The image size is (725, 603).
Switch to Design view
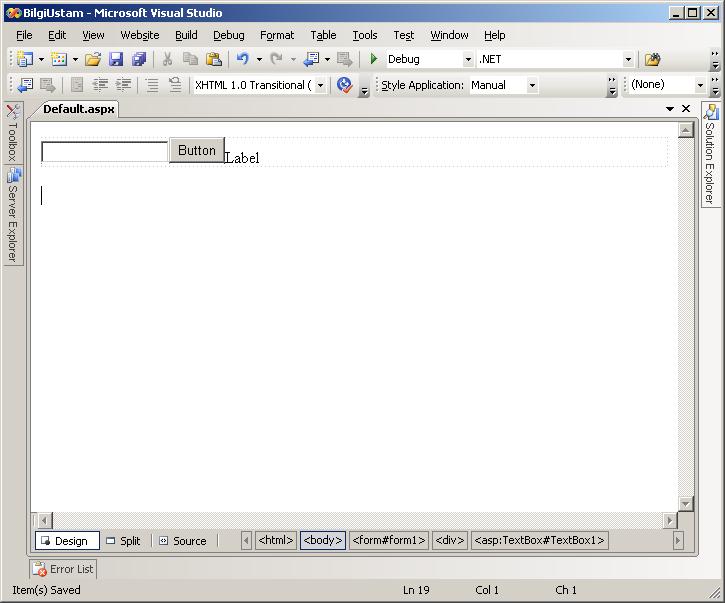click(68, 541)
